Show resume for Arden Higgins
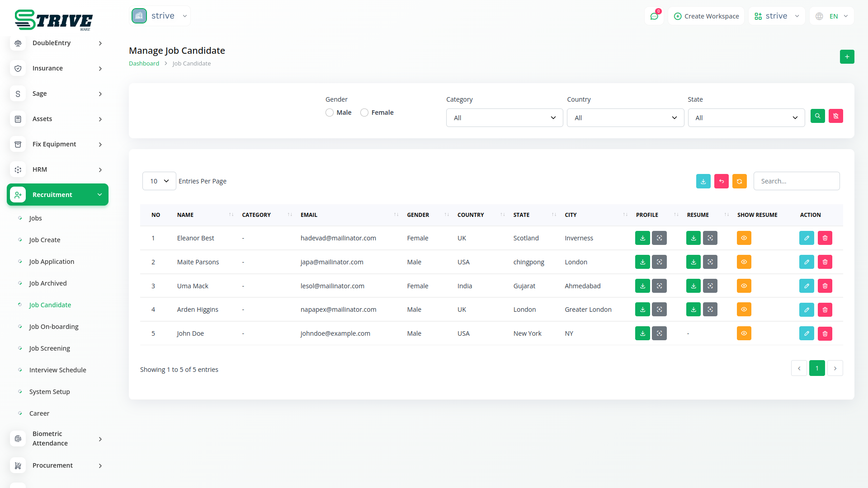The height and width of the screenshot is (488, 868). pyautogui.click(x=744, y=310)
